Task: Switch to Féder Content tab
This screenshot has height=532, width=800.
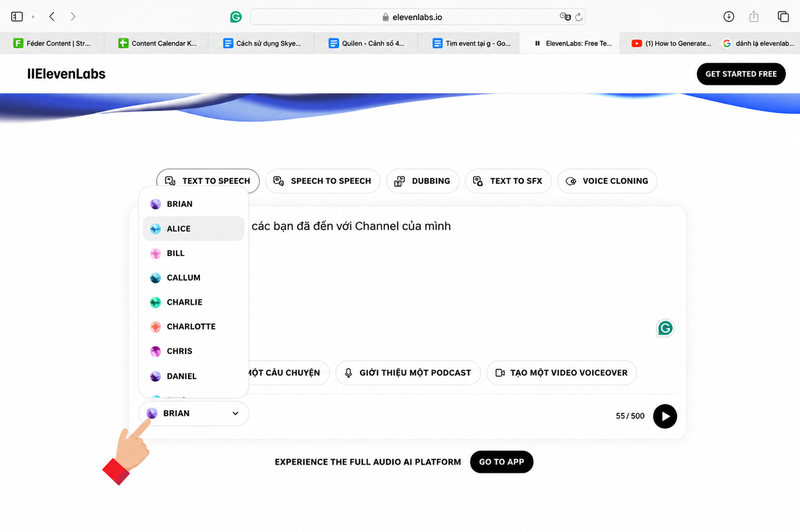Action: click(x=52, y=43)
